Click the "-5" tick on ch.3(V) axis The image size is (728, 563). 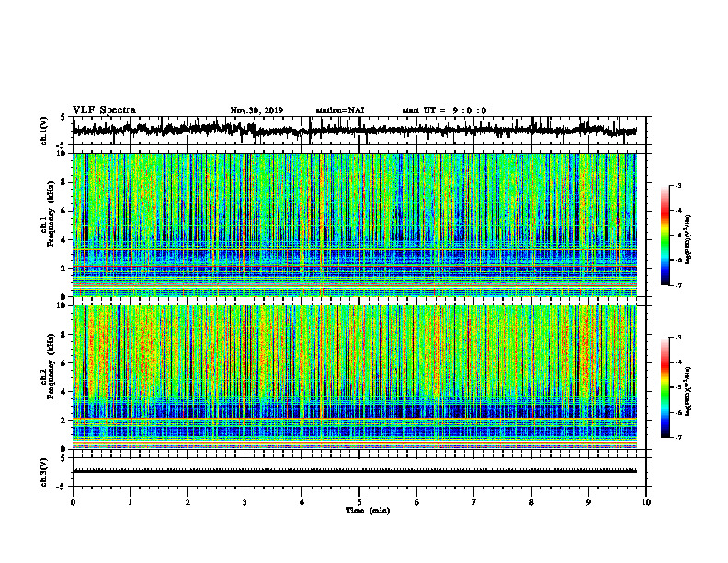click(x=62, y=487)
